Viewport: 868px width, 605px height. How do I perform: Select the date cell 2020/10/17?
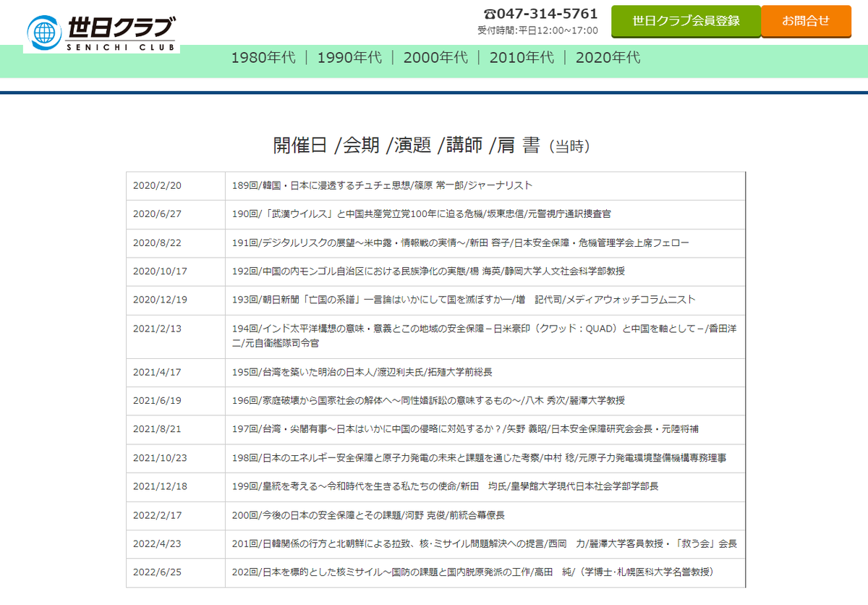176,271
